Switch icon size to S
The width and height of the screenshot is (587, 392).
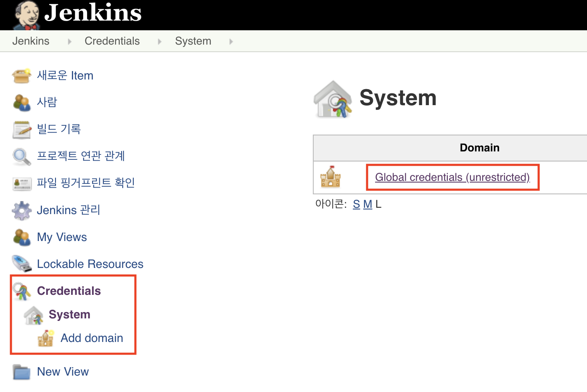pyautogui.click(x=357, y=204)
